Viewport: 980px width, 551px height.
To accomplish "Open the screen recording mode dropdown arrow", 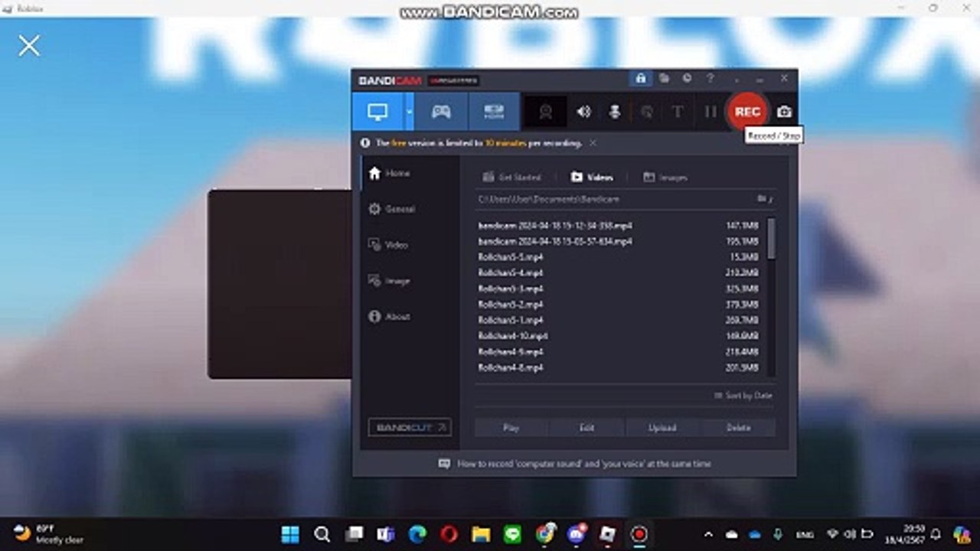I will [410, 112].
